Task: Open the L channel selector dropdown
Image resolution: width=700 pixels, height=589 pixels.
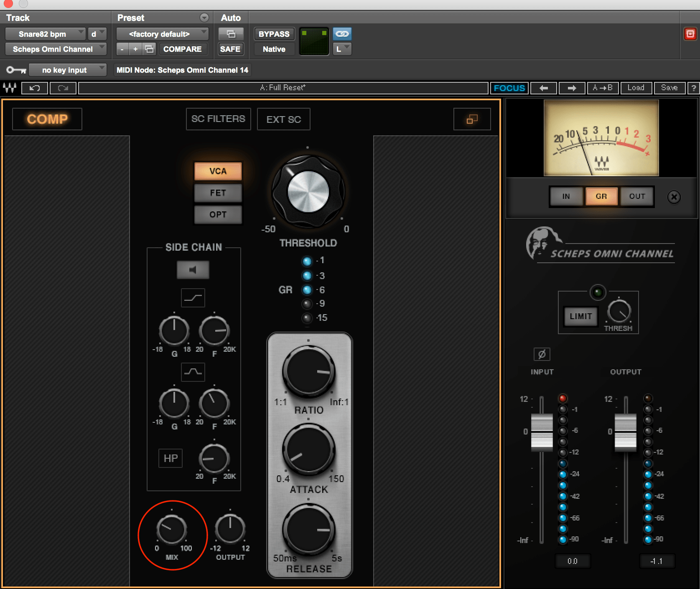Action: [x=342, y=49]
